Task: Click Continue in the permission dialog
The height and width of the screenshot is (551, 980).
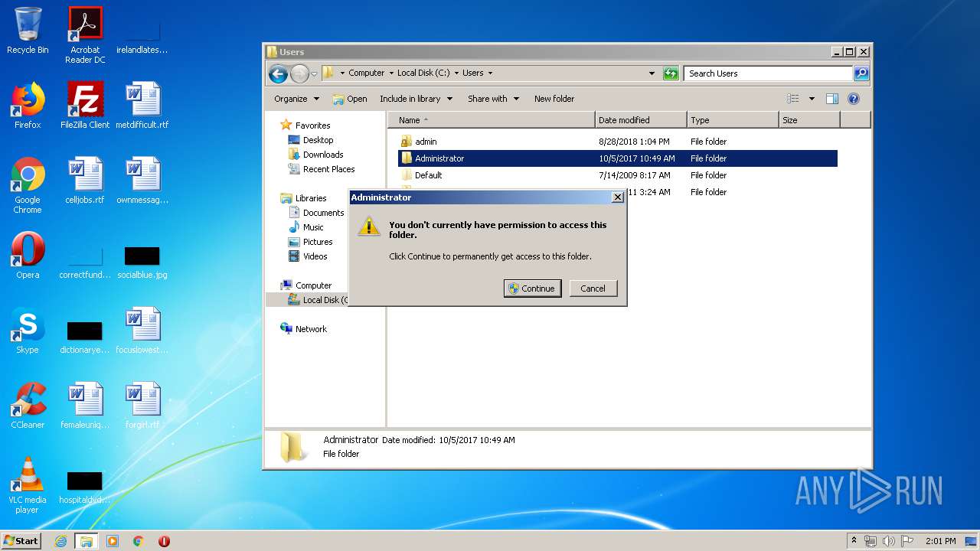Action: coord(533,289)
